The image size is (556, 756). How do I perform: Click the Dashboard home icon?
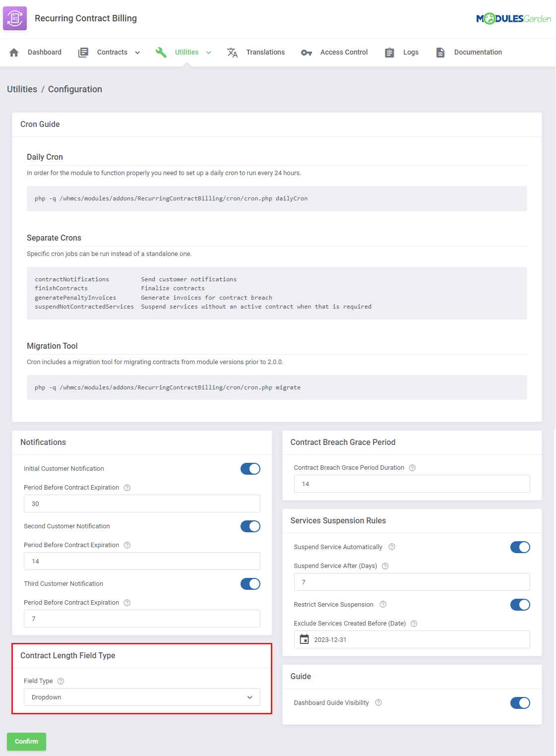tap(14, 53)
